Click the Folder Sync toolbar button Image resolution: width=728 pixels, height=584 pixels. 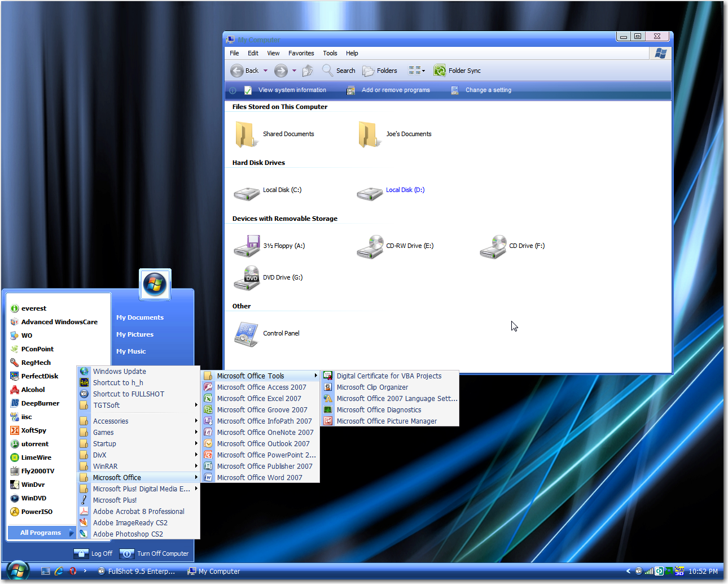[457, 71]
